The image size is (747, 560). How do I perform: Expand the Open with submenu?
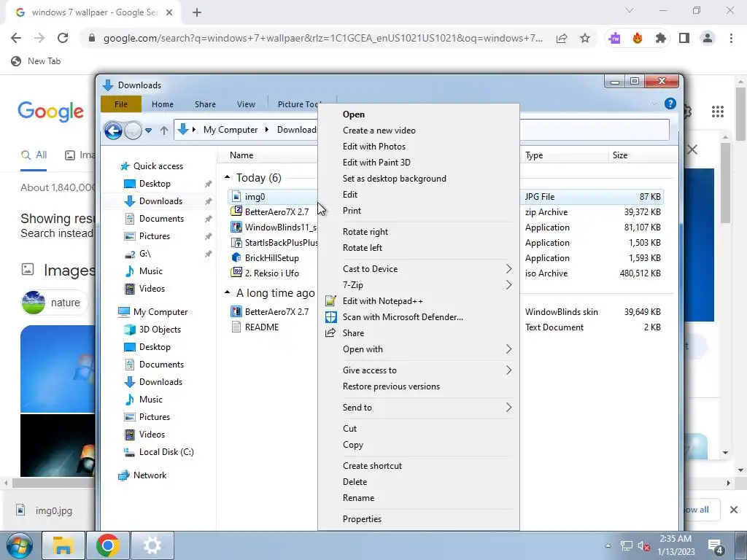508,349
